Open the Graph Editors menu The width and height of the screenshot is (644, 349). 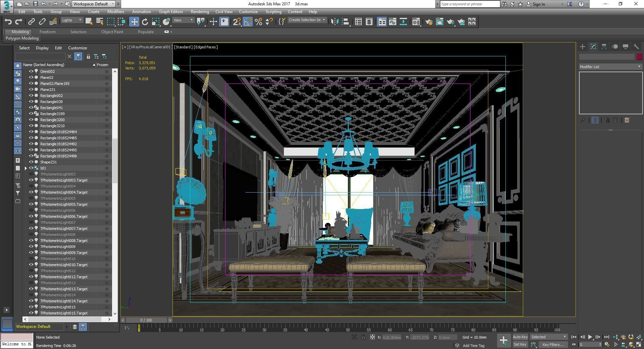coord(171,12)
